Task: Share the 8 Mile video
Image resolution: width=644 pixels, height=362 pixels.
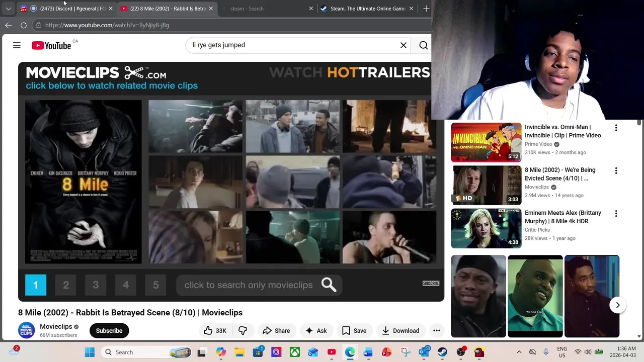Action: coord(276,330)
